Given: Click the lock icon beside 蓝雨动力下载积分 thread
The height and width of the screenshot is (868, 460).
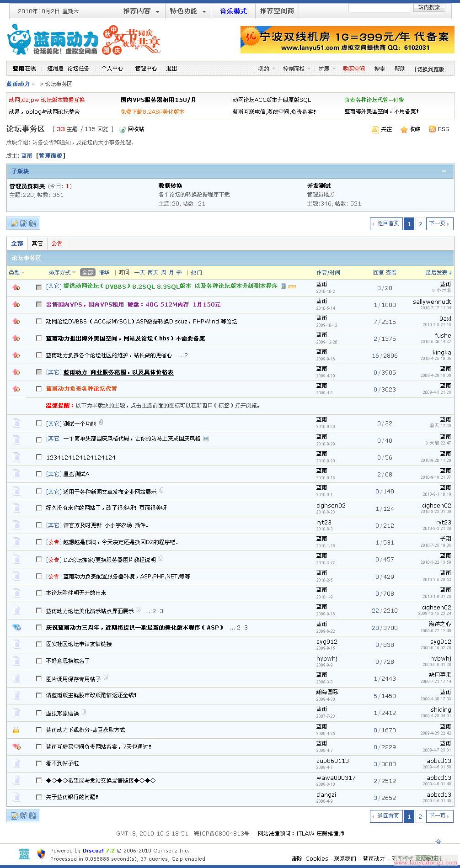Looking at the screenshot, I should [16, 730].
